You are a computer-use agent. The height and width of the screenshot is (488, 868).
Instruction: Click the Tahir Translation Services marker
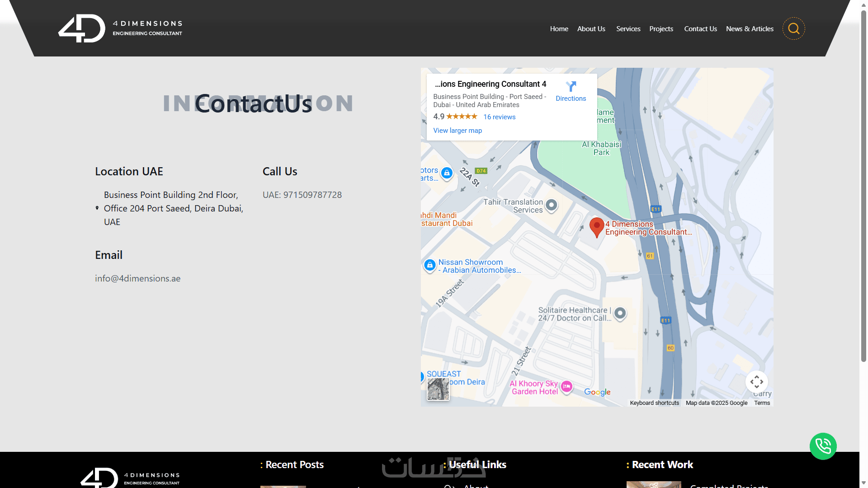point(551,205)
